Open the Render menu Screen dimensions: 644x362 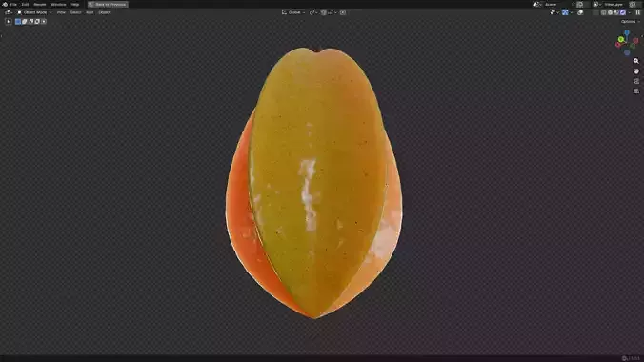click(x=40, y=4)
